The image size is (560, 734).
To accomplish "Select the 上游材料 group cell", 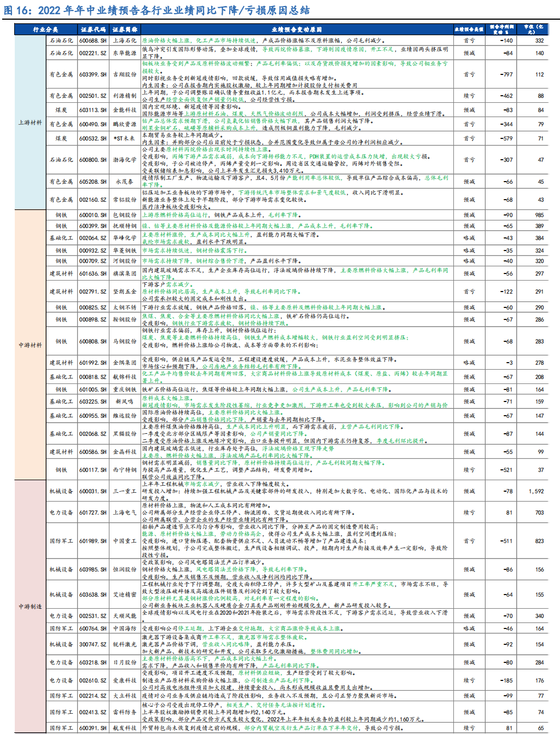I will click(30, 123).
